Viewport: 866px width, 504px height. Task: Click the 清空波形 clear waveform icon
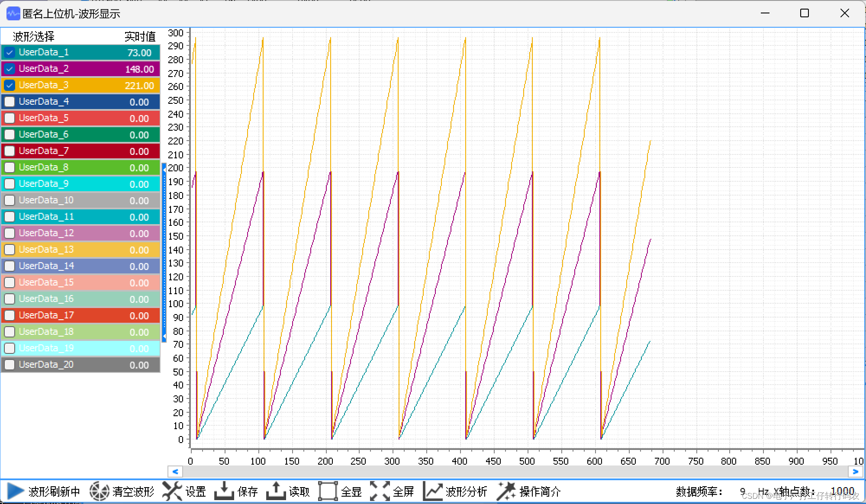pyautogui.click(x=99, y=491)
